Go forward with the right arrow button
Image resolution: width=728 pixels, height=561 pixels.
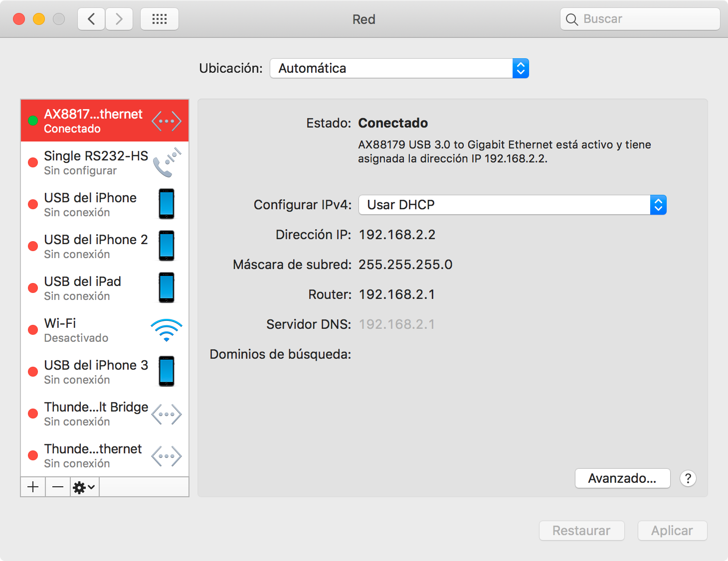point(119,19)
